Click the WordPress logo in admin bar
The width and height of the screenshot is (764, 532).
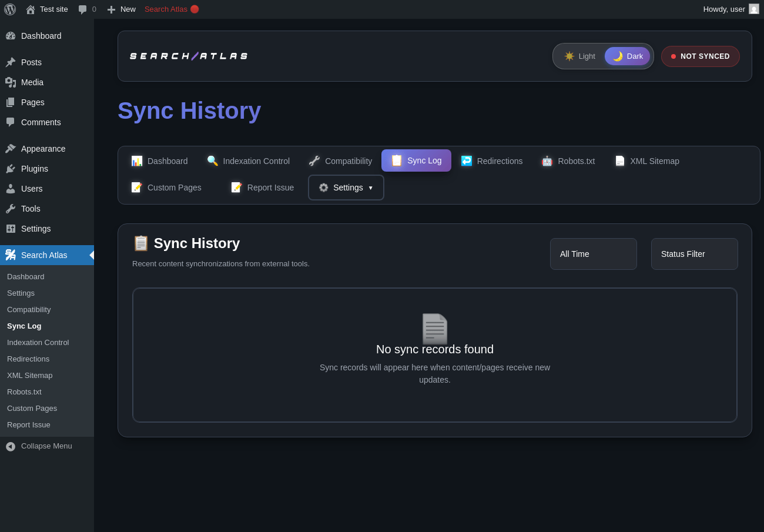(10, 9)
